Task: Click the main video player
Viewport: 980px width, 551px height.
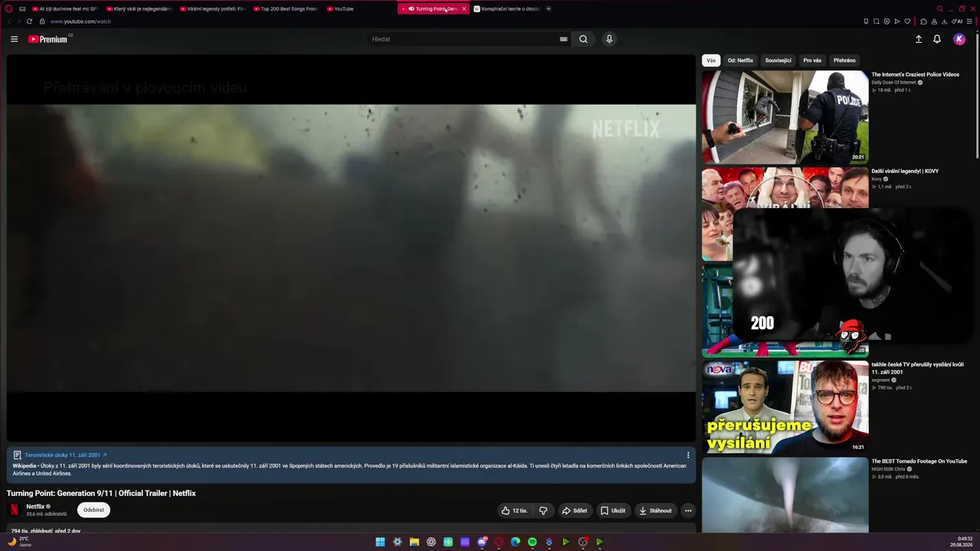Action: pos(351,248)
